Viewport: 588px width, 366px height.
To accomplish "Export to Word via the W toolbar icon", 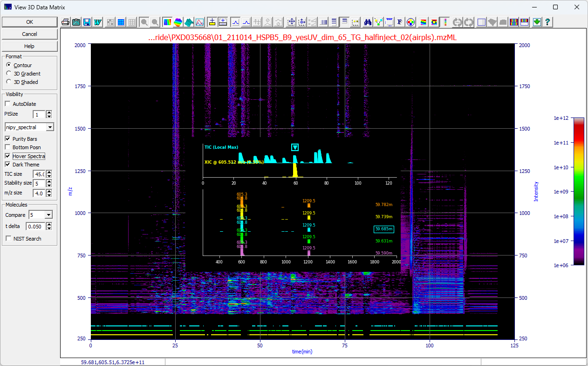I will [98, 21].
